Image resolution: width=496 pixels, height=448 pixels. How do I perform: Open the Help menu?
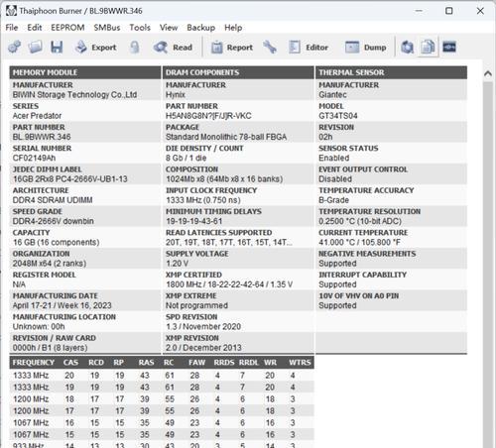coord(233,28)
